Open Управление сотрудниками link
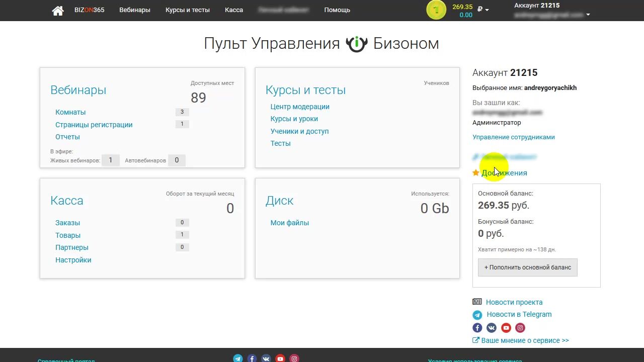 pos(514,137)
